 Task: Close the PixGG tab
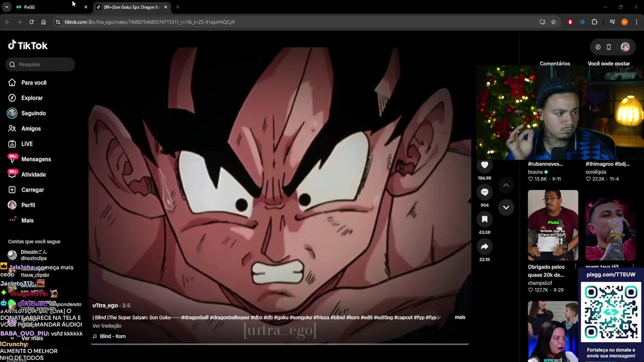pos(86,7)
